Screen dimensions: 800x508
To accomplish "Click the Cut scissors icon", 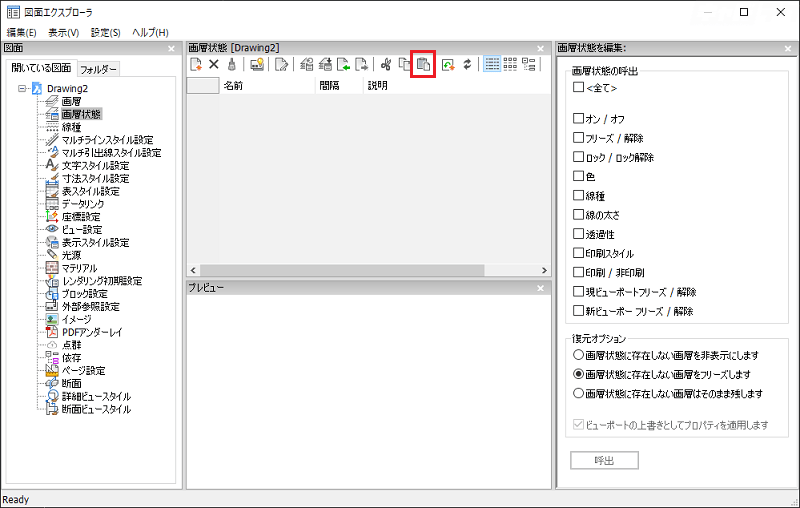I will (x=386, y=64).
